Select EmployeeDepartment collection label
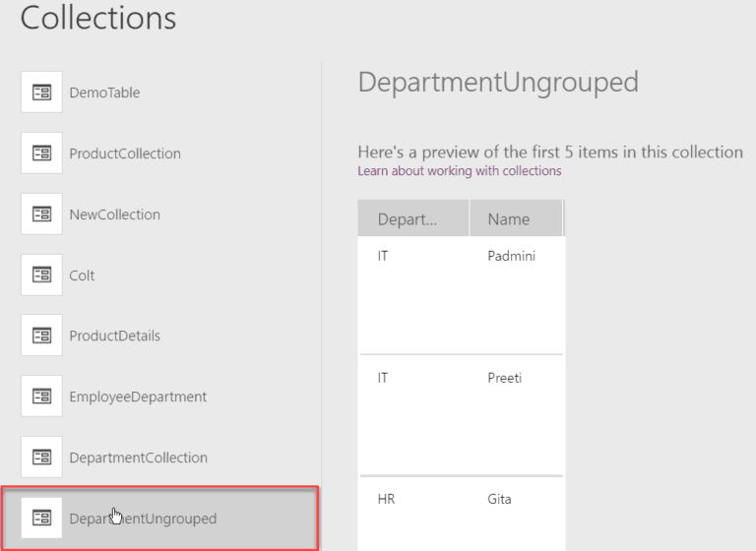756x551 pixels. click(x=138, y=397)
